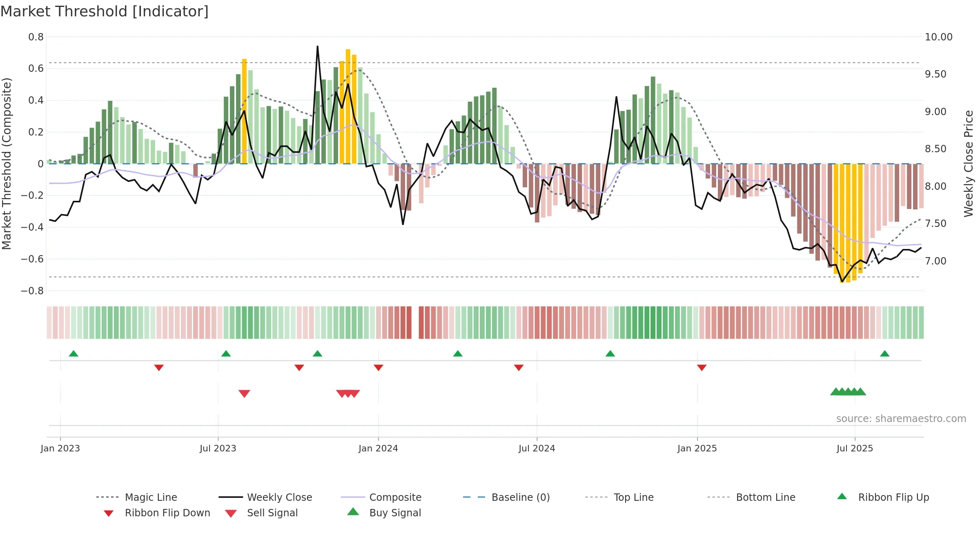
Task: Click the −0.8 left axis tick
Action: point(32,291)
